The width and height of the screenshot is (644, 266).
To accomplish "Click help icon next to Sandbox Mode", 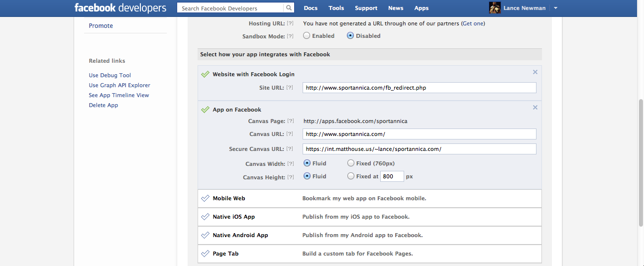I will point(290,36).
